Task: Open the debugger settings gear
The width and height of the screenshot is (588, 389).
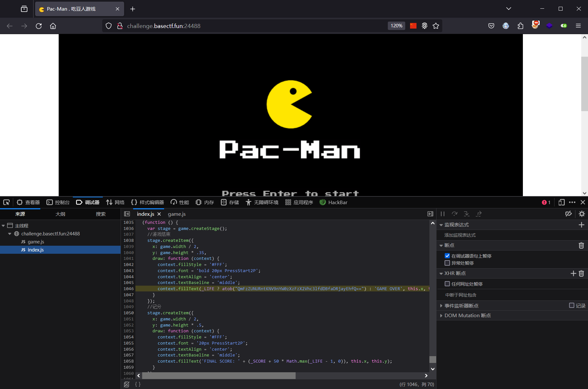Action: tap(582, 214)
